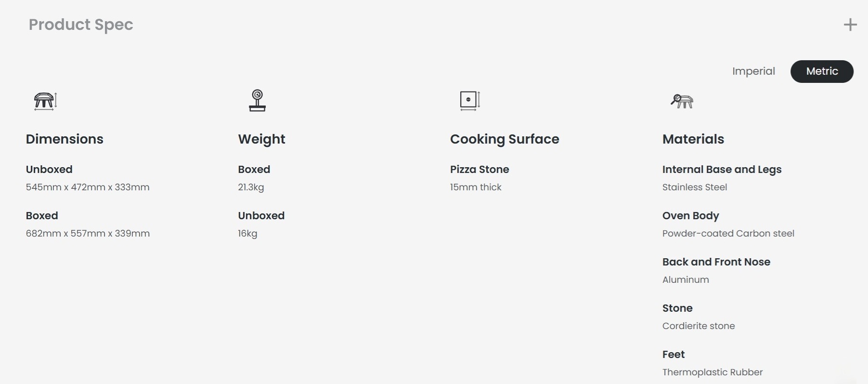Click the Weight heading

pos(261,139)
